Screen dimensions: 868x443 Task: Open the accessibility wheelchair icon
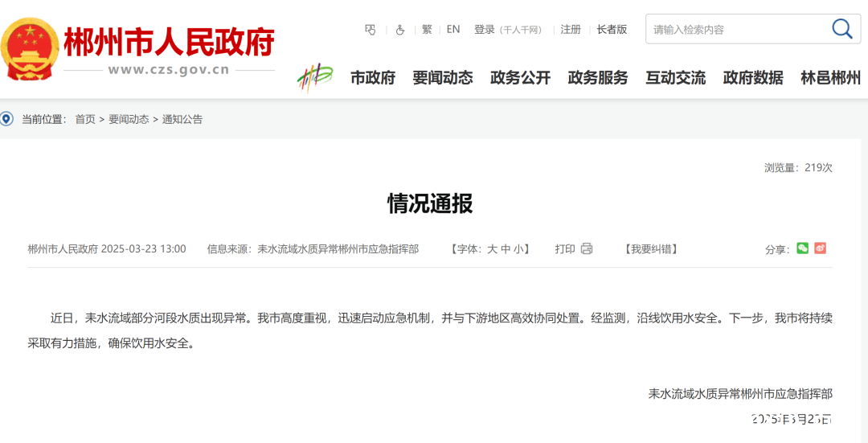point(400,30)
